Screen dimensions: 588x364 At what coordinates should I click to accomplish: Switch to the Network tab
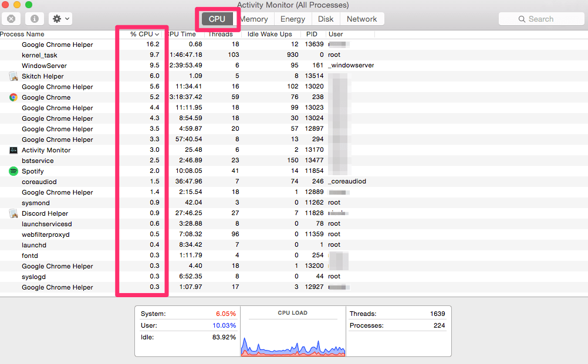click(x=362, y=19)
